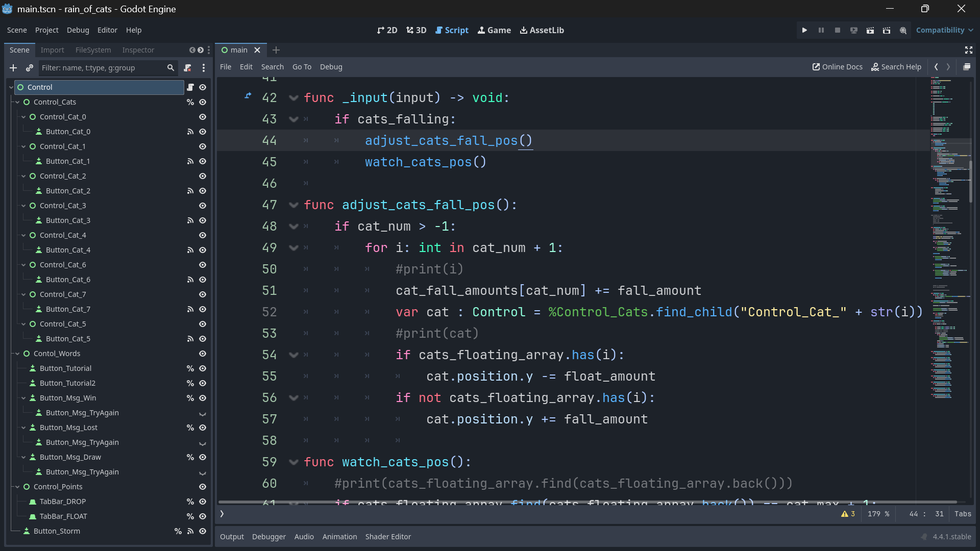Attach or detach script icon in Scene toolbar

click(187, 68)
